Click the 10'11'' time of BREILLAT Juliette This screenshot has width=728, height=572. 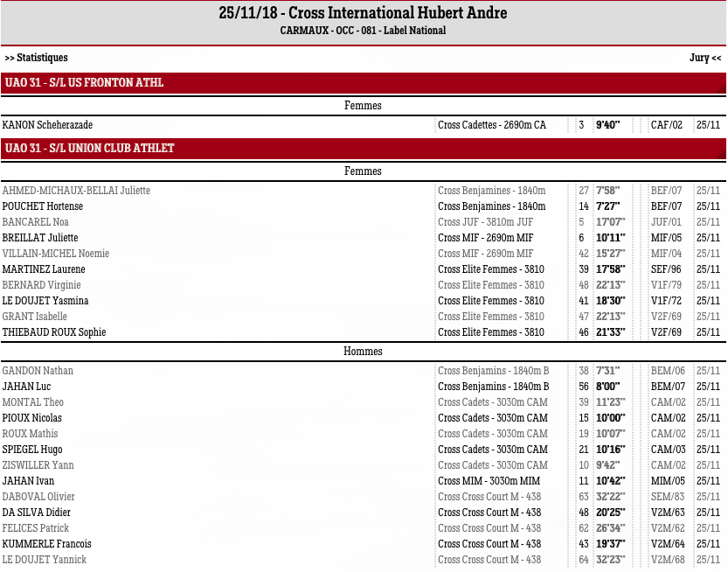[611, 238]
